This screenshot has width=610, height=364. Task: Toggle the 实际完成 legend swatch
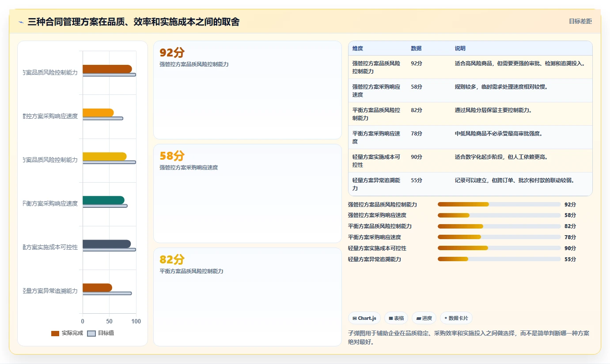(55, 334)
